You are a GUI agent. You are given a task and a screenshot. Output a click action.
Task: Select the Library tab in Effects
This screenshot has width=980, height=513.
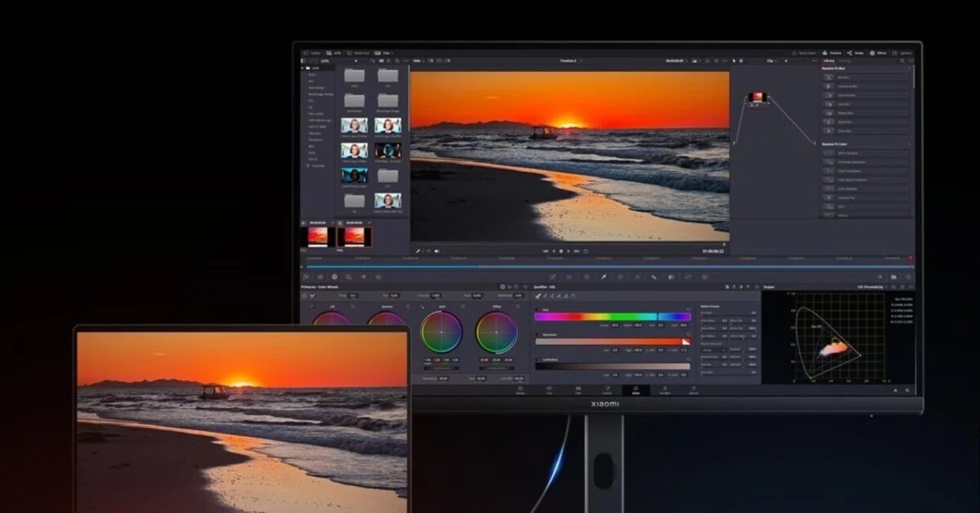point(828,60)
